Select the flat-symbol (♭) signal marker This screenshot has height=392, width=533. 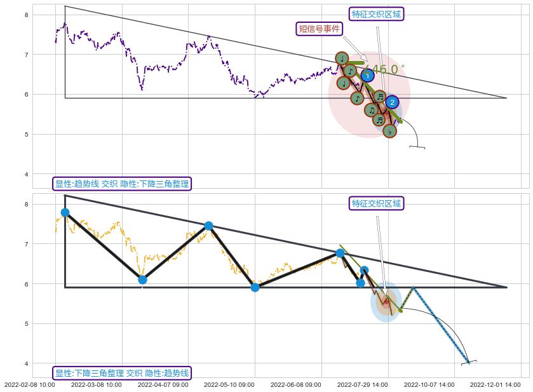click(x=389, y=132)
